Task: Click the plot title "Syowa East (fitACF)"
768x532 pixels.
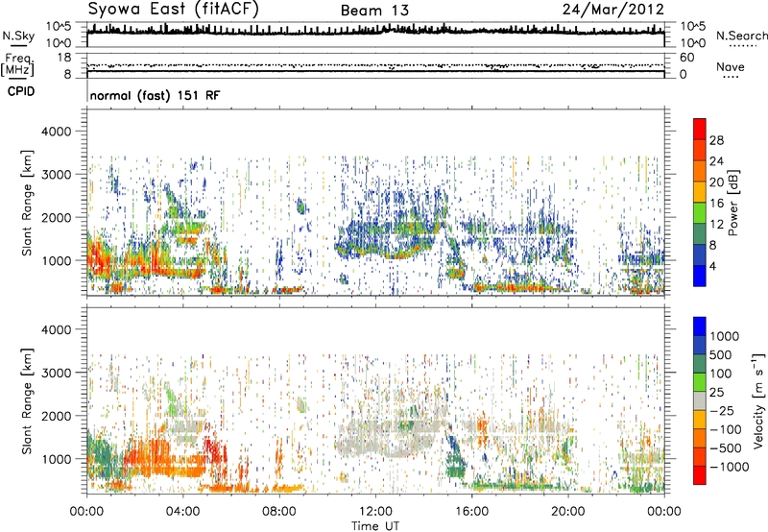Action: click(173, 10)
